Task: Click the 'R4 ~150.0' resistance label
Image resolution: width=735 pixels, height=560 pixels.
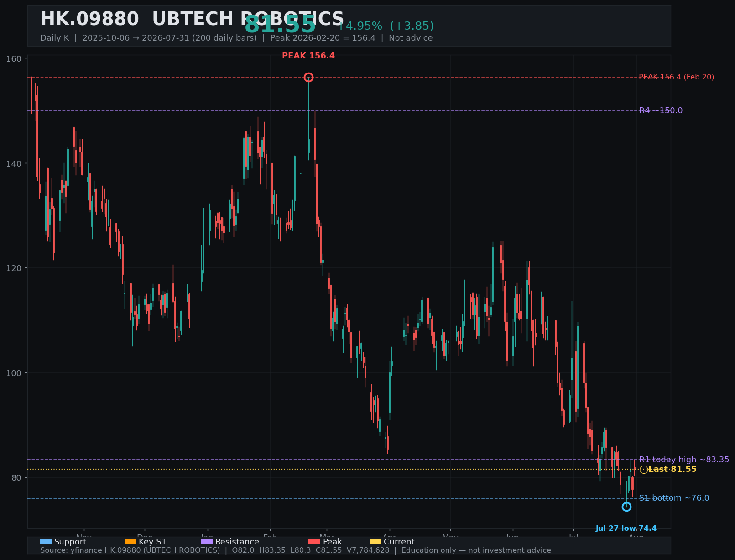Action: (x=661, y=110)
